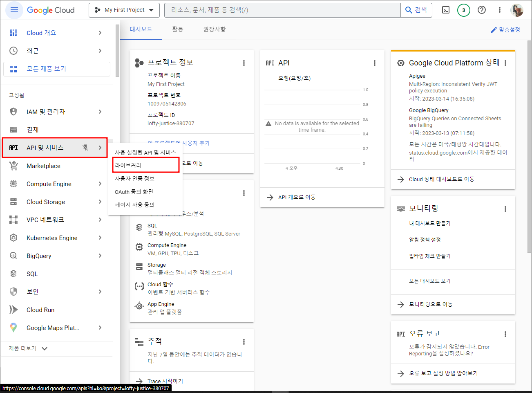Viewport: 532px width, 393px height.
Task: Open API 개요로 이동 link
Action: point(297,197)
